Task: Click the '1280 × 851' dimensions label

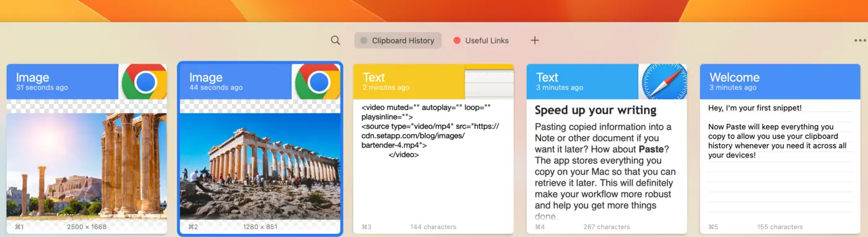Action: 260,226
